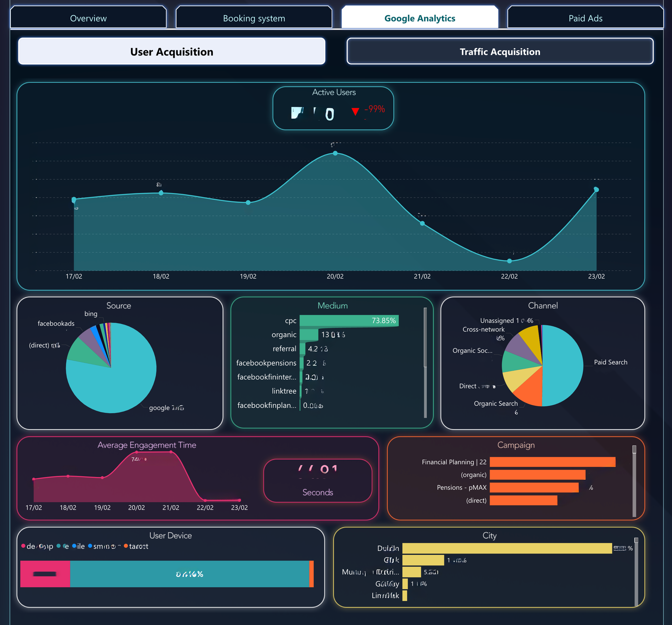Click the (organic) campaign bar

point(537,475)
